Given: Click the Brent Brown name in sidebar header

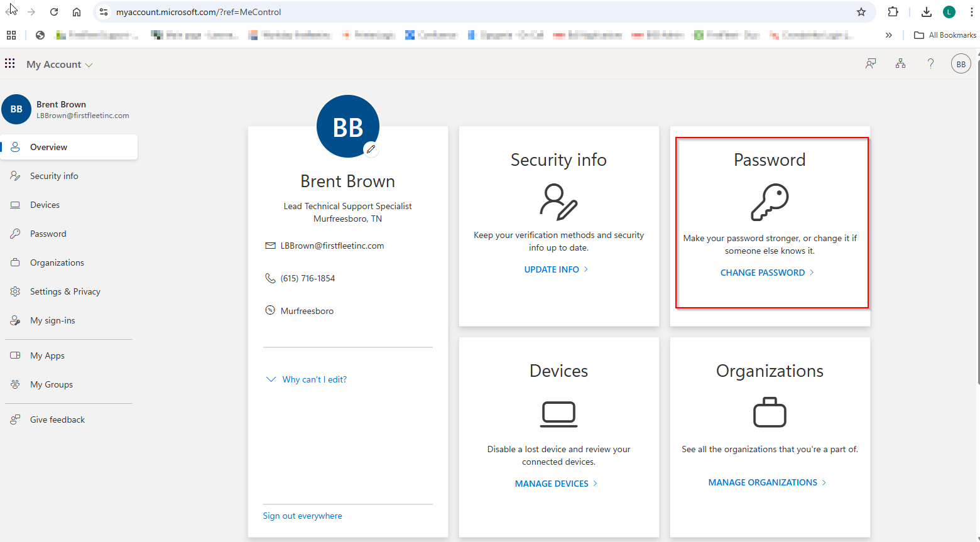Looking at the screenshot, I should click(61, 104).
